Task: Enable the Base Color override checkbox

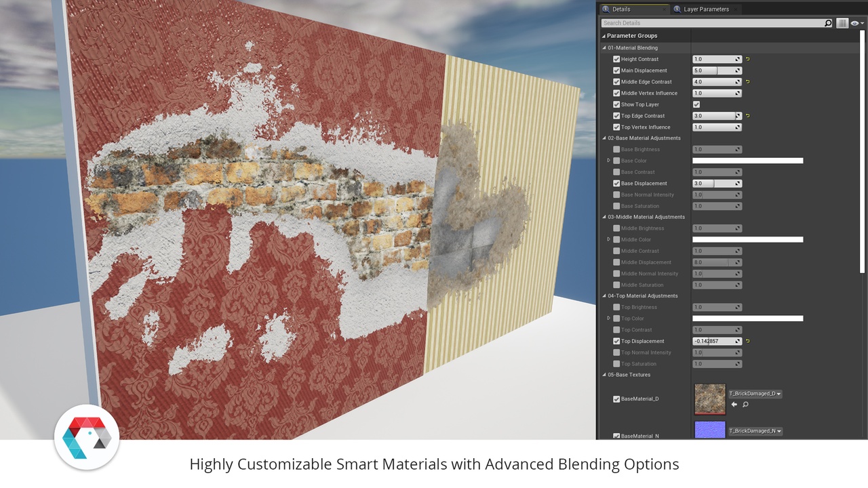Action: [616, 161]
